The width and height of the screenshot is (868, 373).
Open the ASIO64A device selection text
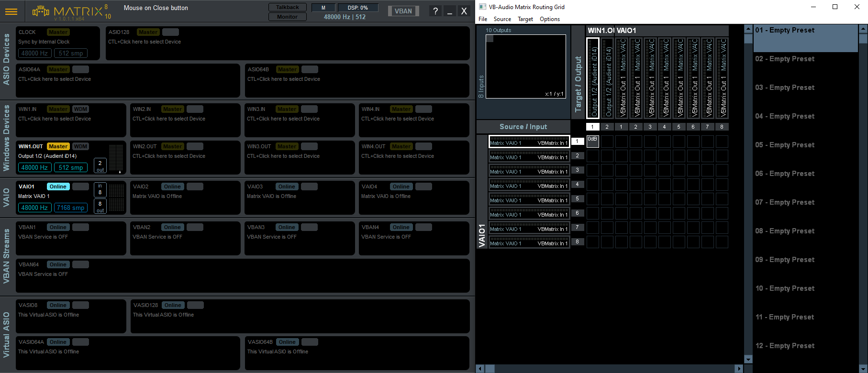[55, 79]
